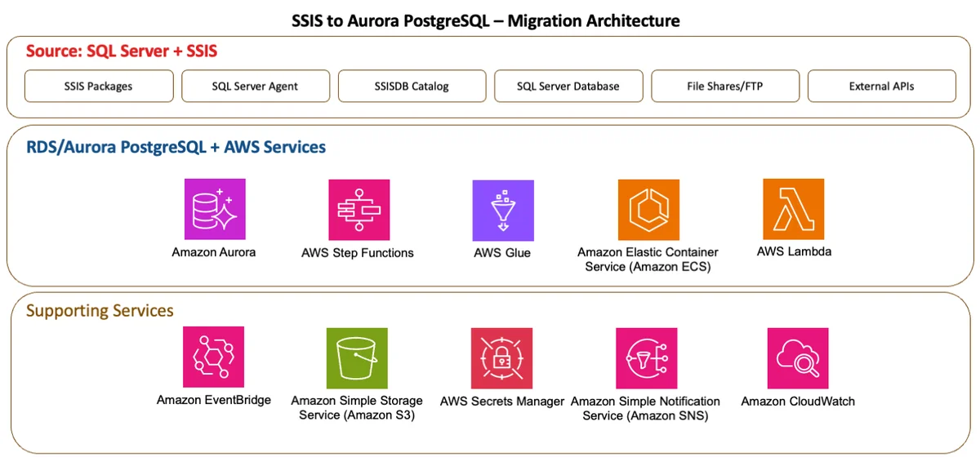980x475 pixels.
Task: Select the 'Amazon EventBridge' label text
Action: (x=214, y=400)
